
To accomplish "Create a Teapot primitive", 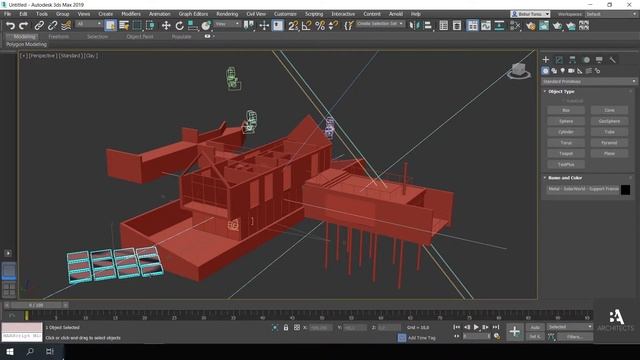I will (566, 153).
